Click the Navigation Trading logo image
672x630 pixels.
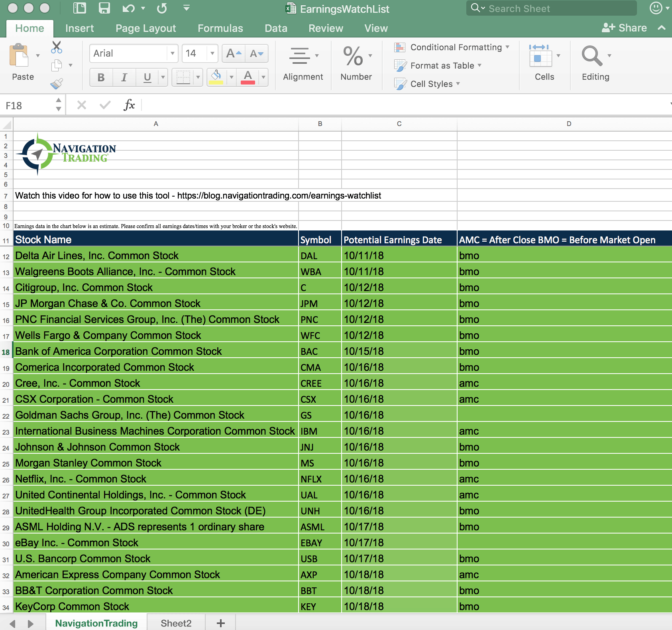66,154
